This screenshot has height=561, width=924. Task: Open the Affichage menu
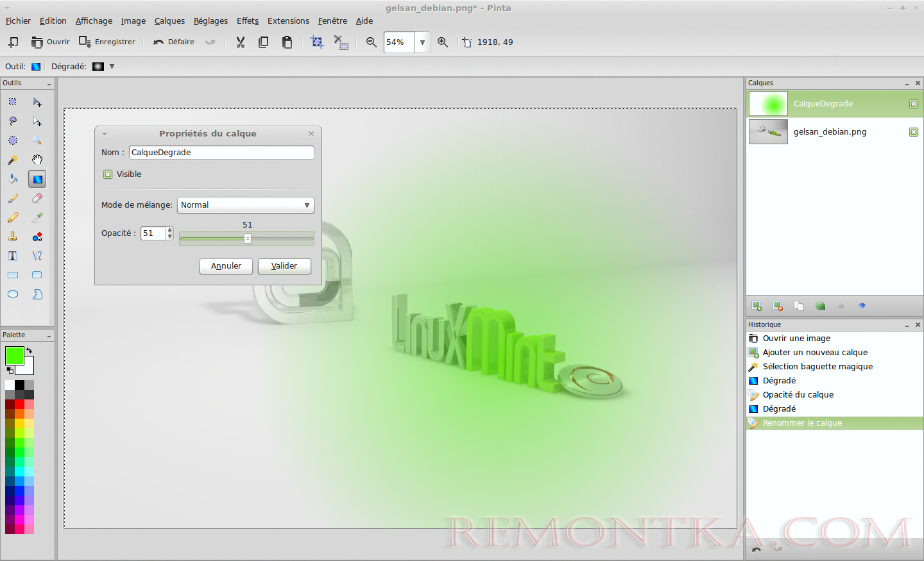[94, 21]
